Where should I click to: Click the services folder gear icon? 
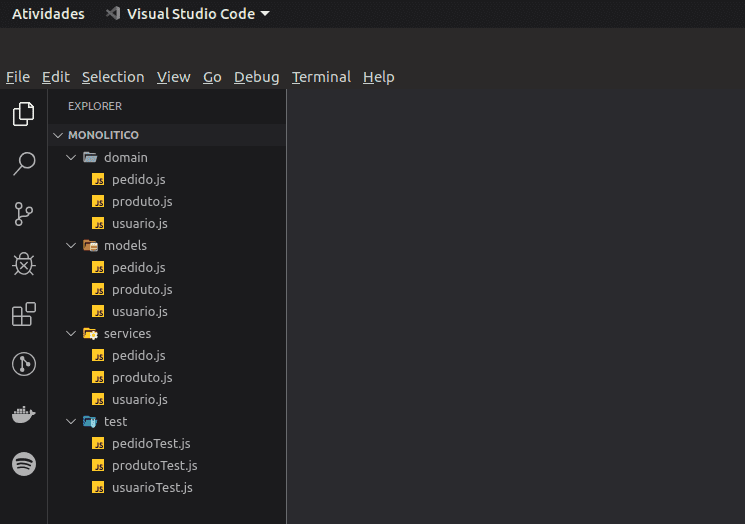[90, 333]
